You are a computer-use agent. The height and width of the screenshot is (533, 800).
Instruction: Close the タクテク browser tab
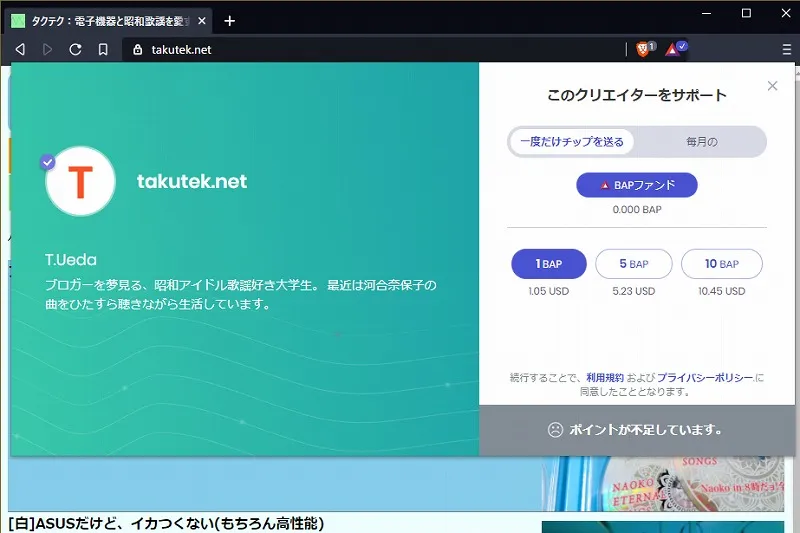pyautogui.click(x=202, y=21)
